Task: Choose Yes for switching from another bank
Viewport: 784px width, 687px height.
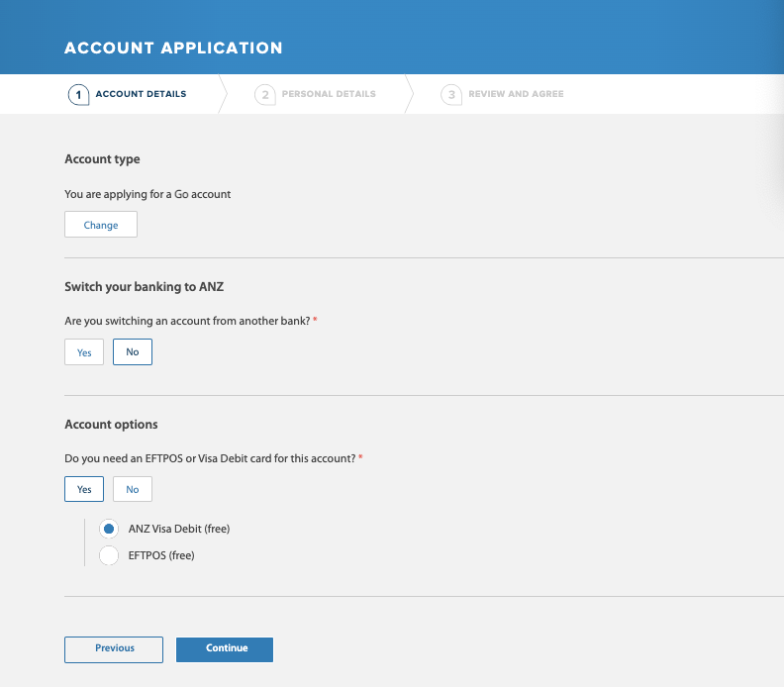Action: click(84, 352)
